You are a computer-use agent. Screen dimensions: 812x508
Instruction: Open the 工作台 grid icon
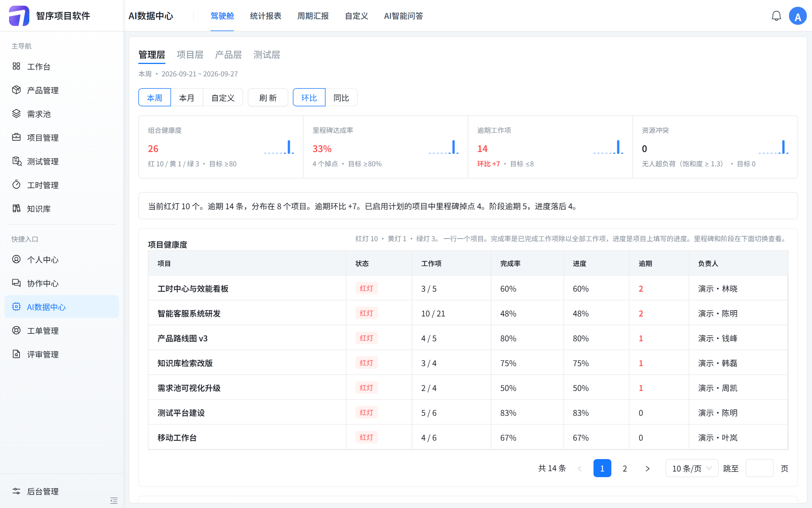[16, 66]
